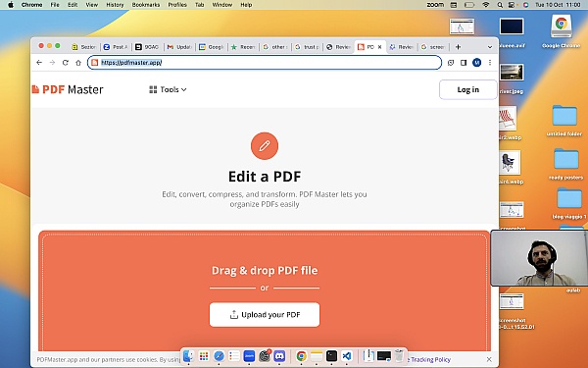Open Discord from the Dock
The image size is (588, 368).
pos(279,355)
